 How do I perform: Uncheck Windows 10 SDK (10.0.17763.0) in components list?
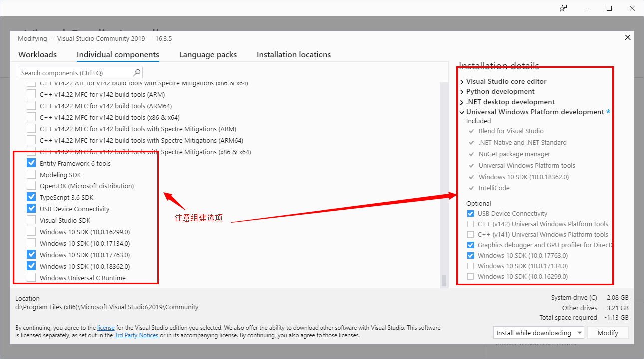point(31,255)
